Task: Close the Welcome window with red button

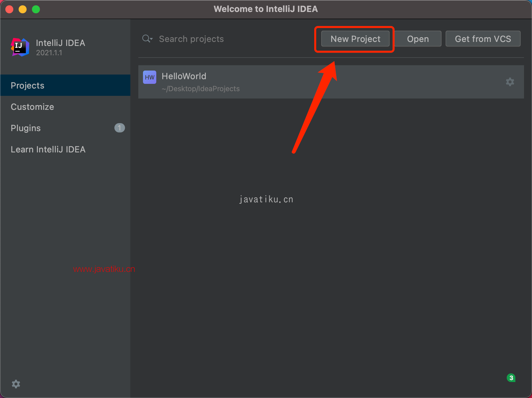Action: coord(10,9)
